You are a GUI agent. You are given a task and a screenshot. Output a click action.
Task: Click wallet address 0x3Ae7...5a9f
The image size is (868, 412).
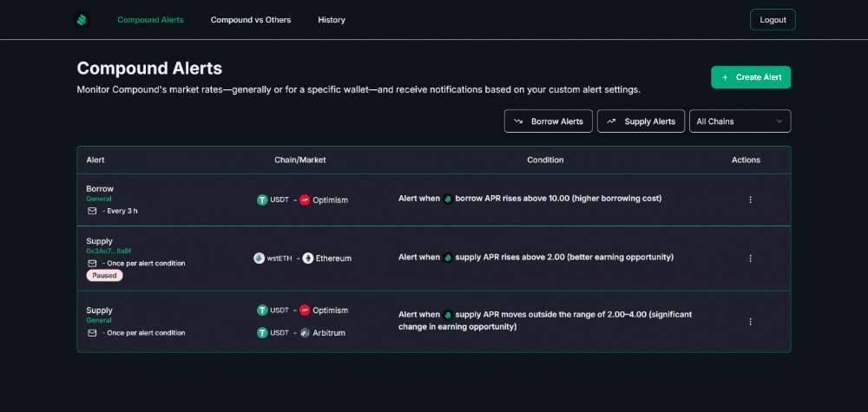coord(108,251)
